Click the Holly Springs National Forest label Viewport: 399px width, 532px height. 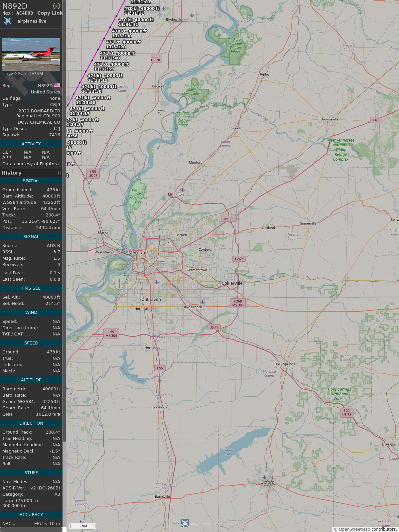(x=339, y=394)
